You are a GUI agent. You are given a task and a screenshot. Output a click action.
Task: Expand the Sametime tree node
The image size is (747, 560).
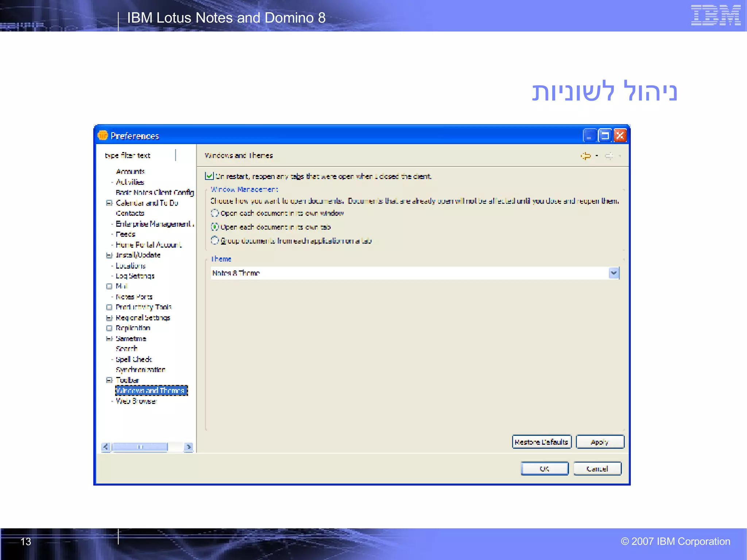(109, 339)
